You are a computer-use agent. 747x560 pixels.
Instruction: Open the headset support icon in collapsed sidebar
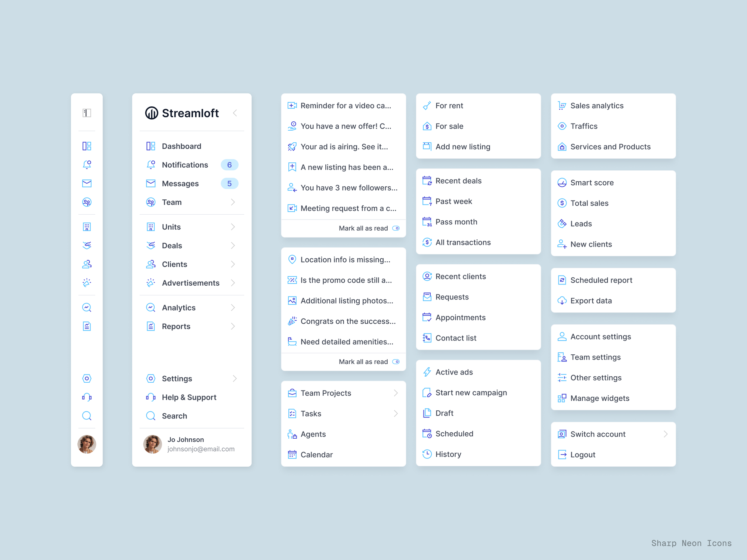(87, 397)
